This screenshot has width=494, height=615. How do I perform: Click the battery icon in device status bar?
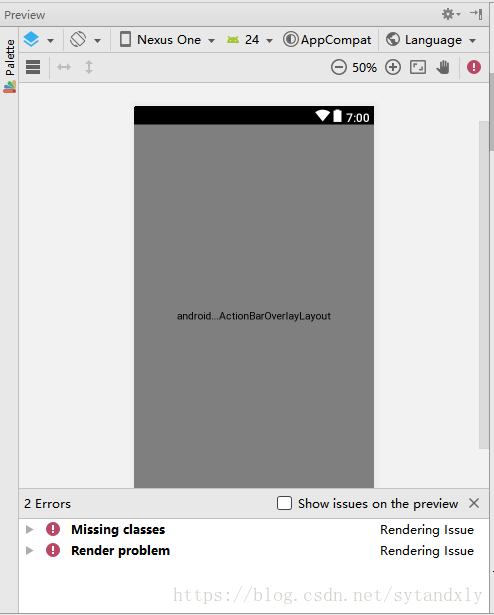click(337, 116)
